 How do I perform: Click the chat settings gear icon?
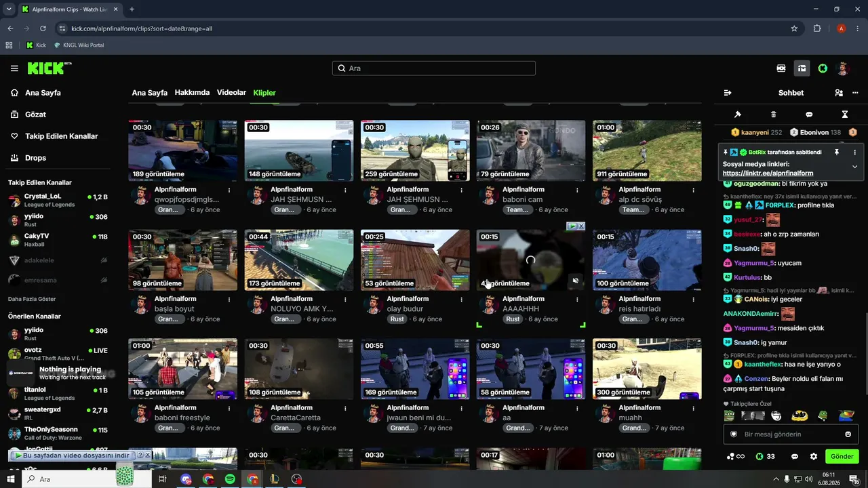(x=814, y=457)
